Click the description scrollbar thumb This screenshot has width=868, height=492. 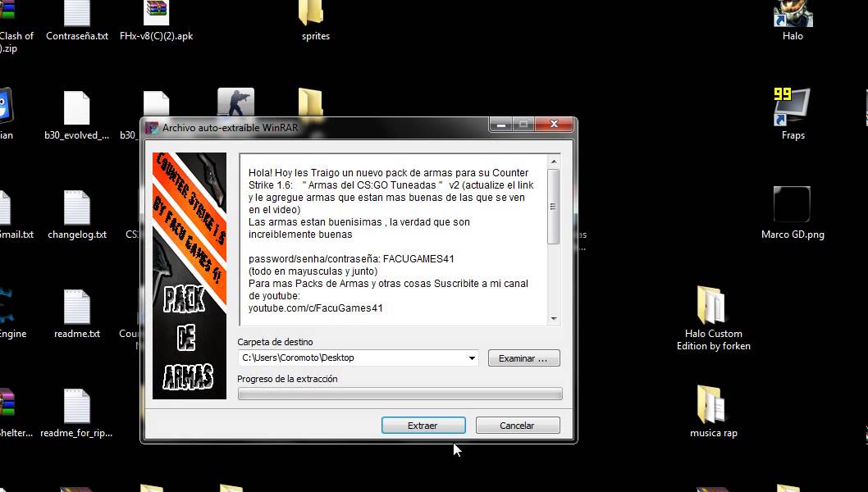pyautogui.click(x=554, y=206)
